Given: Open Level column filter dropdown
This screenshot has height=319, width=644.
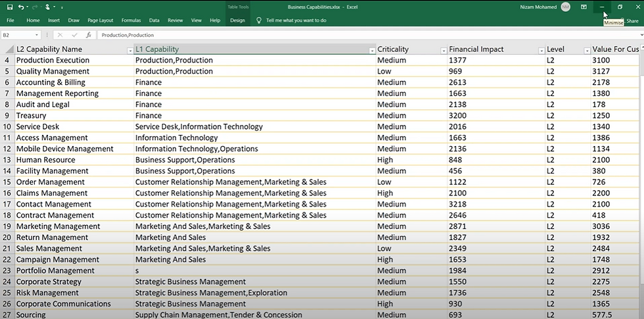Looking at the screenshot, I should (587, 51).
